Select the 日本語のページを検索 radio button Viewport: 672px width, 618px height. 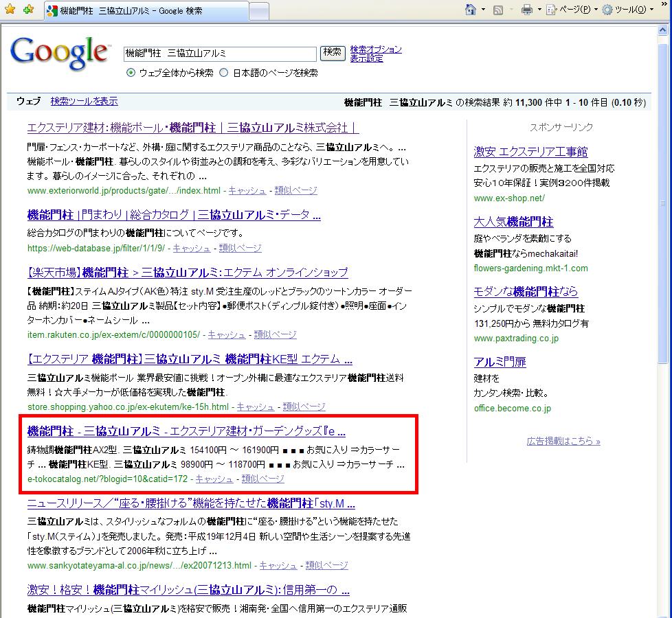click(x=223, y=73)
